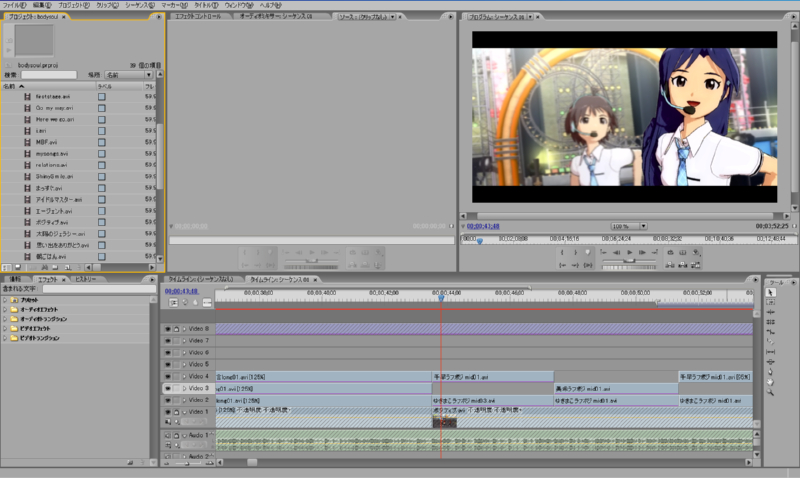
Task: Toggle Snap in the timeline
Action: tap(173, 303)
